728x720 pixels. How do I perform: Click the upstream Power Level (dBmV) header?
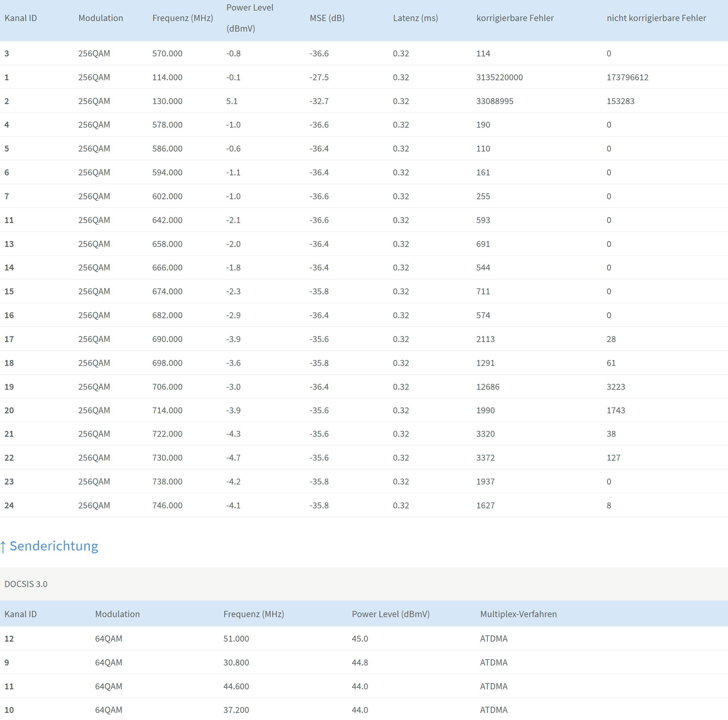click(x=390, y=614)
